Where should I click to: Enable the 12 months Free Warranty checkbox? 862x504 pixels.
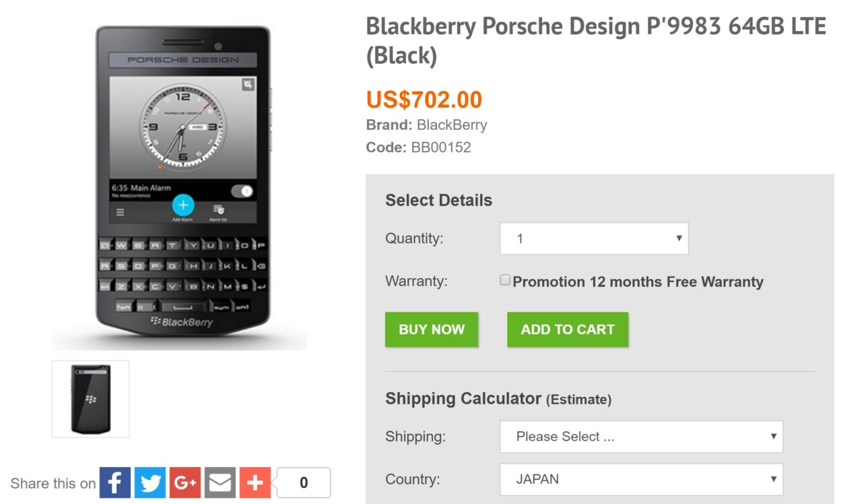point(505,281)
